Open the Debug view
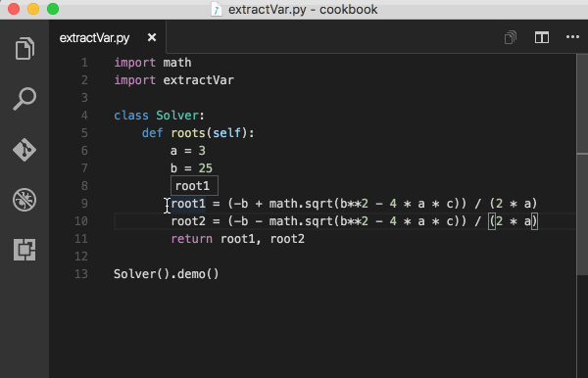 24,200
